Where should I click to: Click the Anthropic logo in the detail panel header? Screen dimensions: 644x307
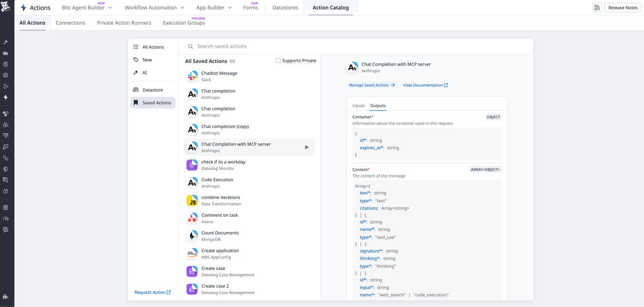pos(352,68)
